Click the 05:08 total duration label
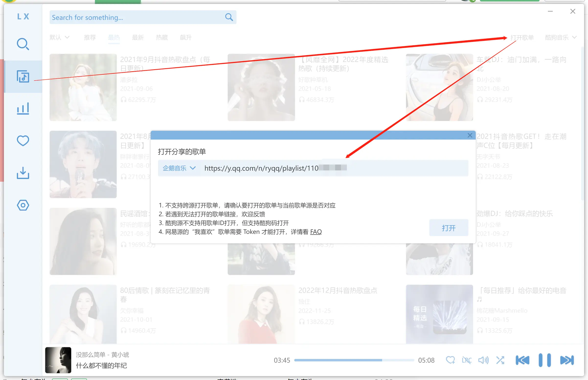 pyautogui.click(x=426, y=360)
